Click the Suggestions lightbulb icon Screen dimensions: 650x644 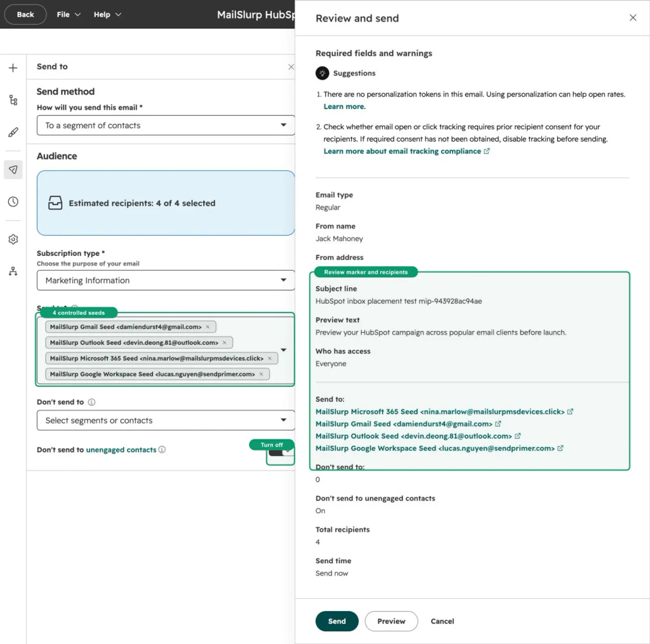[322, 73]
